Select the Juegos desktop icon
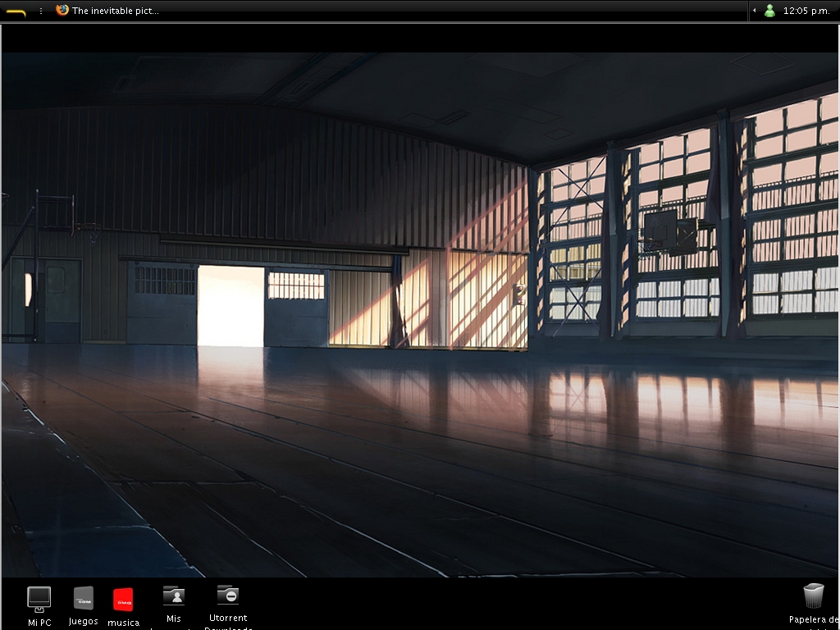Screen dimensions: 840x630 pos(84,598)
